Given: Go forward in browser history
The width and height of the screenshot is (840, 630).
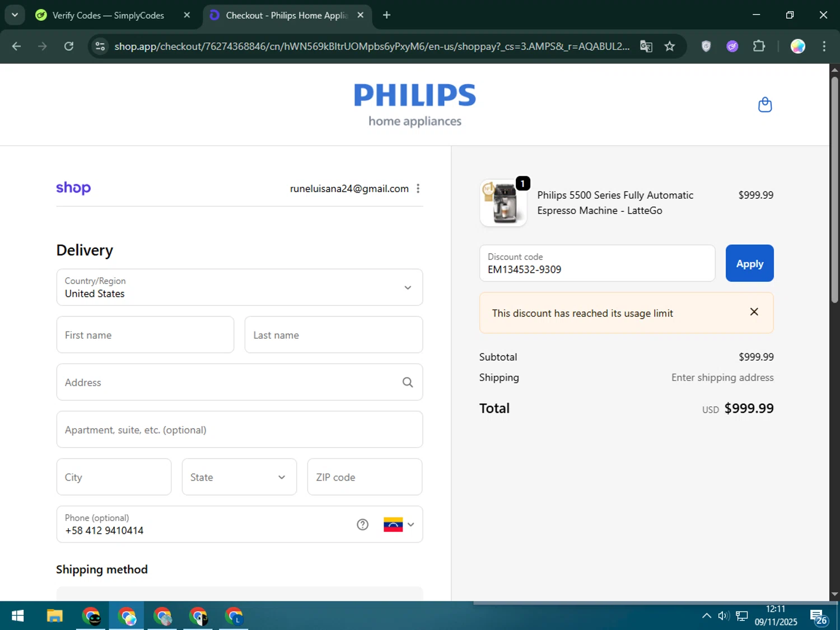Looking at the screenshot, I should [43, 46].
